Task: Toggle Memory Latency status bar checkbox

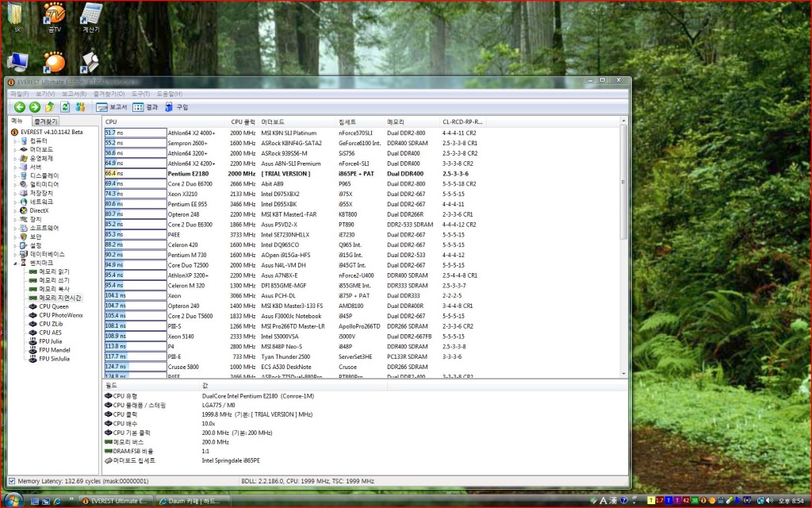Action: [x=12, y=481]
